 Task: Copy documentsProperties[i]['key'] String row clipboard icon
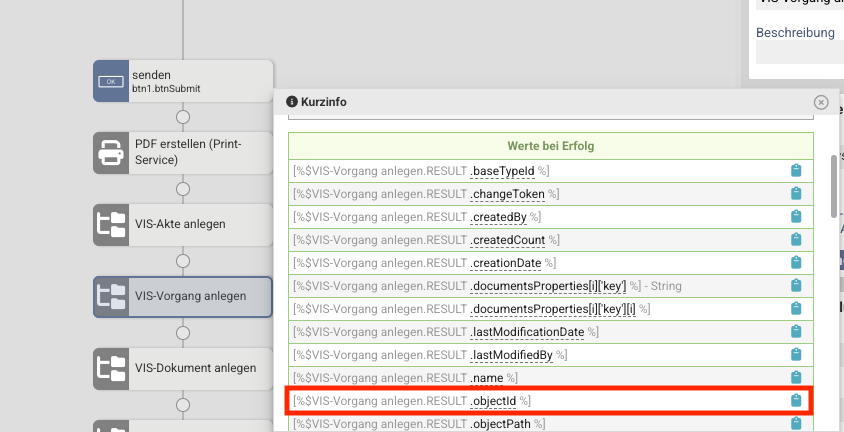[796, 286]
